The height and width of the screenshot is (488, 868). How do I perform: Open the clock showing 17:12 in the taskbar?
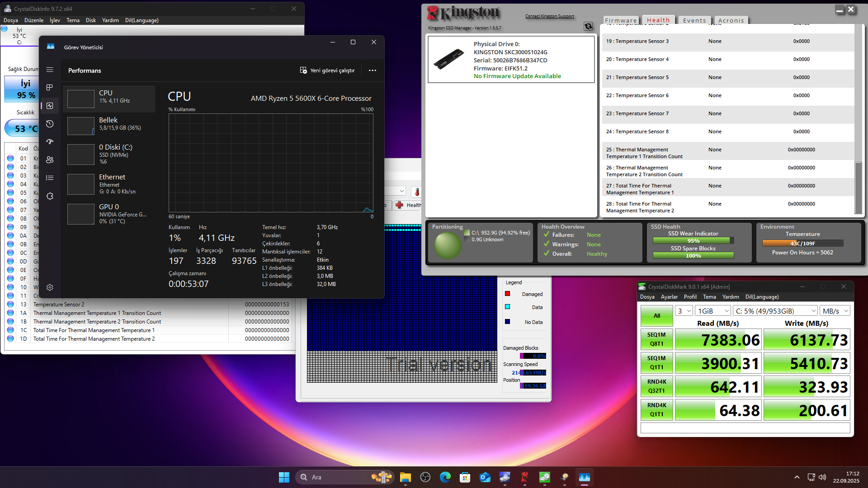point(846,477)
